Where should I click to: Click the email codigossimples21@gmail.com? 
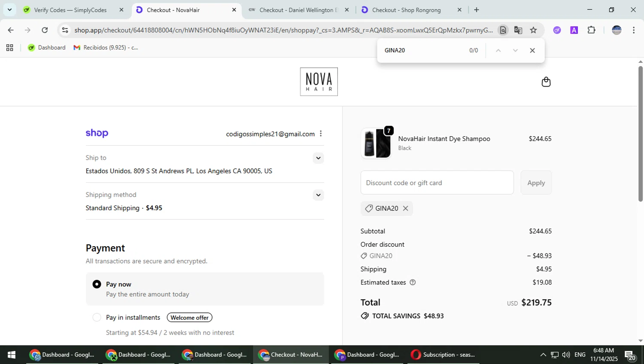click(270, 134)
